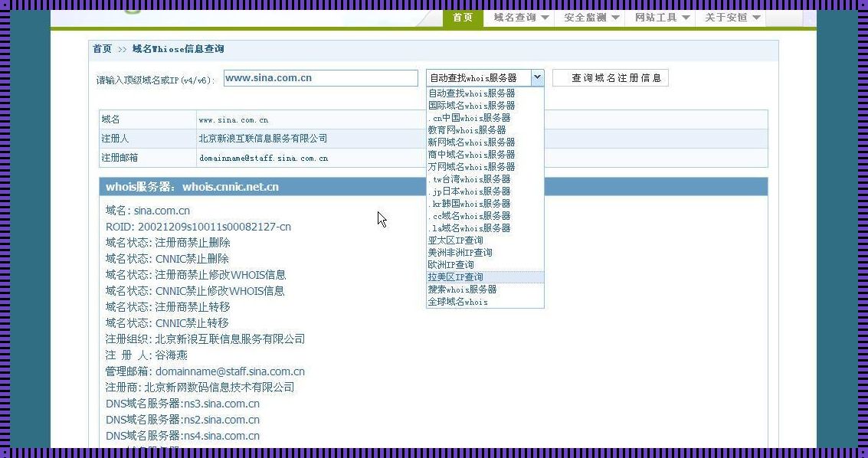Screen dimensions: 868x458
Task: Click 管理邮箱: domainname@staff.sina.com.cn line
Action: (x=205, y=371)
